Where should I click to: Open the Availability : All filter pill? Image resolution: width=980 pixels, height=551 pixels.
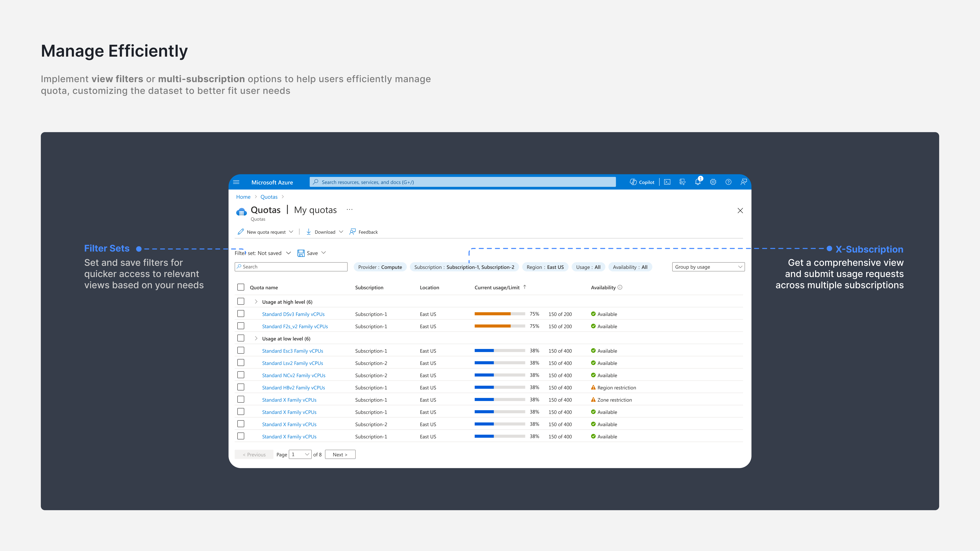click(630, 267)
